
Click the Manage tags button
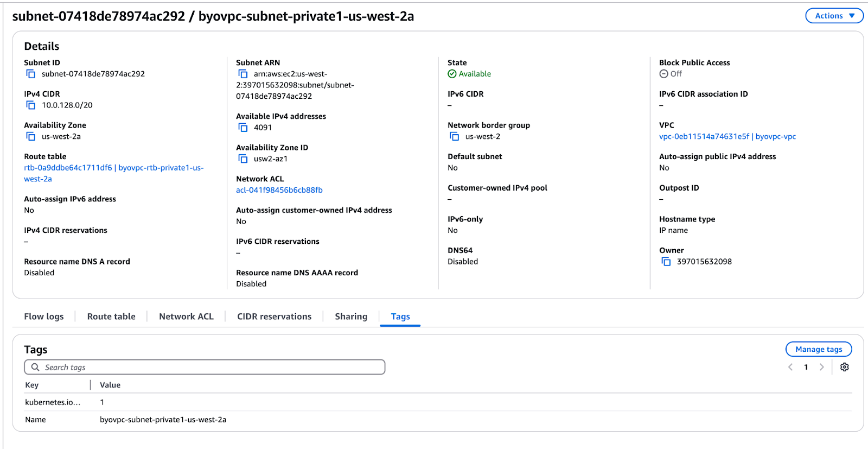818,349
